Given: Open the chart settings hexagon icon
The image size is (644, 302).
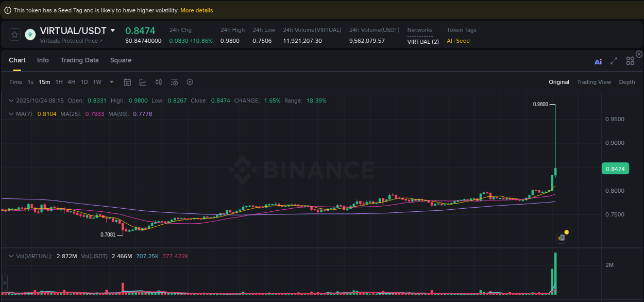Looking at the screenshot, I should coord(189,82).
